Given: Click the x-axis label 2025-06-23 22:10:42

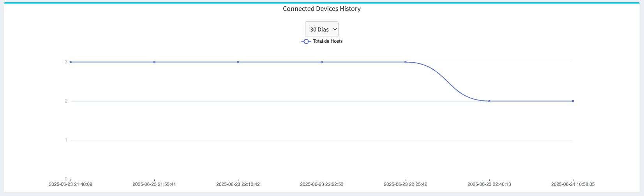Looking at the screenshot, I should pos(238,184).
